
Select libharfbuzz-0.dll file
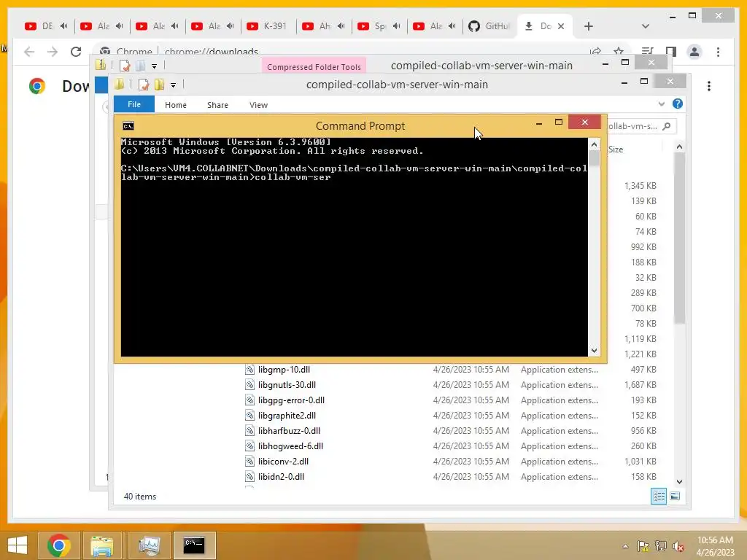tap(289, 430)
